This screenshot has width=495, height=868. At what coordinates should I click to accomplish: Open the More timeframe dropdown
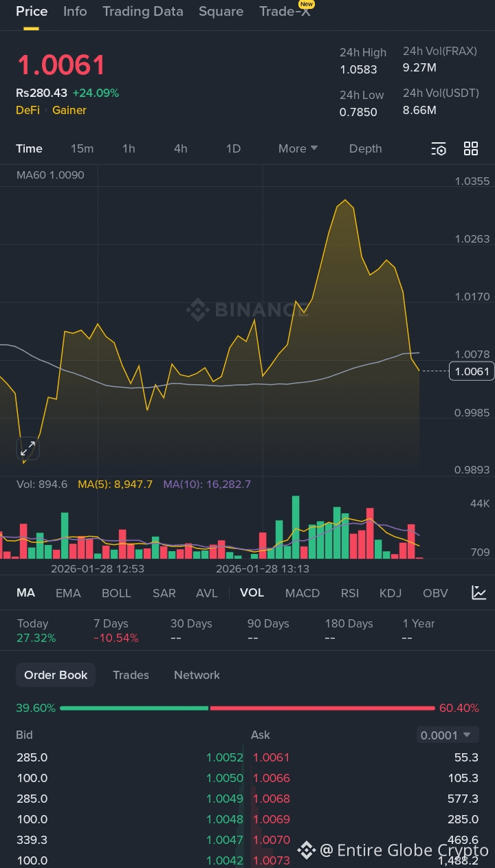pyautogui.click(x=298, y=148)
